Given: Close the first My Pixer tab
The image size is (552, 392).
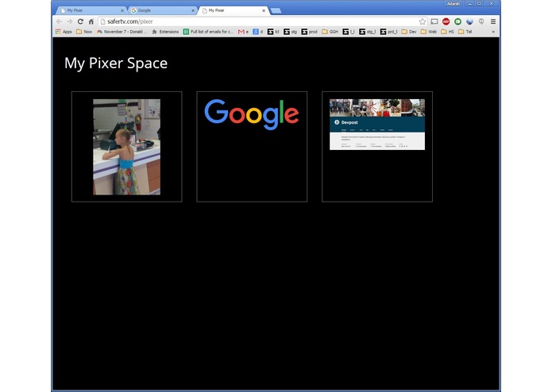Looking at the screenshot, I should [122, 10].
